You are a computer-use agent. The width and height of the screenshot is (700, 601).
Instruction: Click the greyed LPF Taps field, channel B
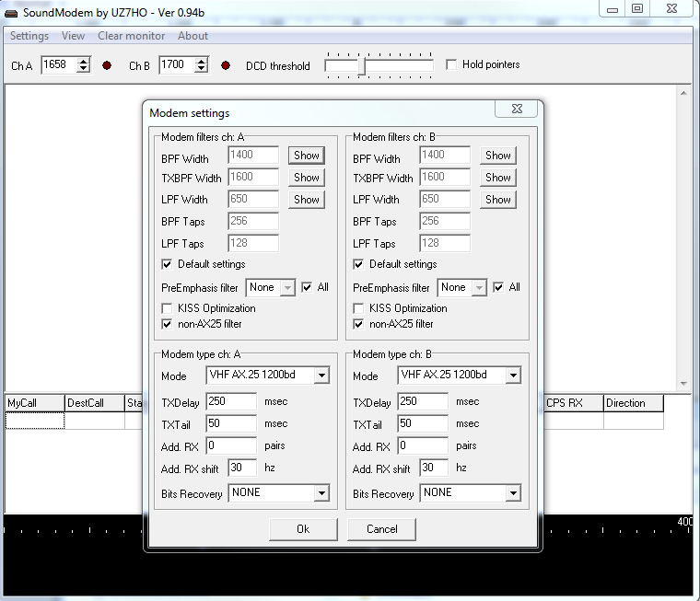tap(445, 244)
